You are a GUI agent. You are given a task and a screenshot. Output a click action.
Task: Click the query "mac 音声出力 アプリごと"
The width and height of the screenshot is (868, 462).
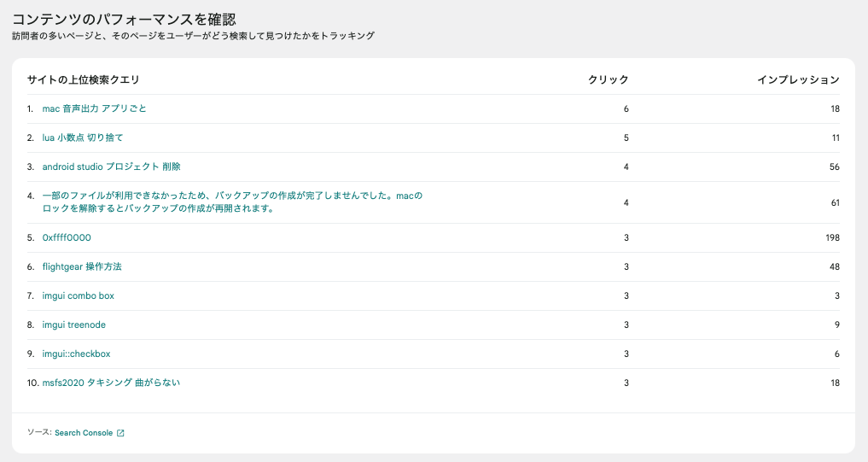[x=94, y=108]
